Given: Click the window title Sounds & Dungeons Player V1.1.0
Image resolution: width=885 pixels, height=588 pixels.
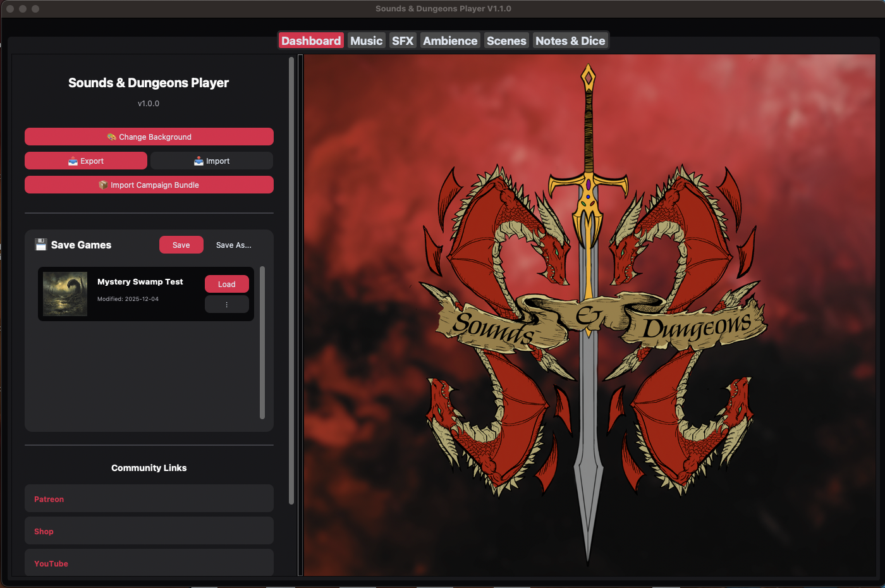Looking at the screenshot, I should coord(443,9).
